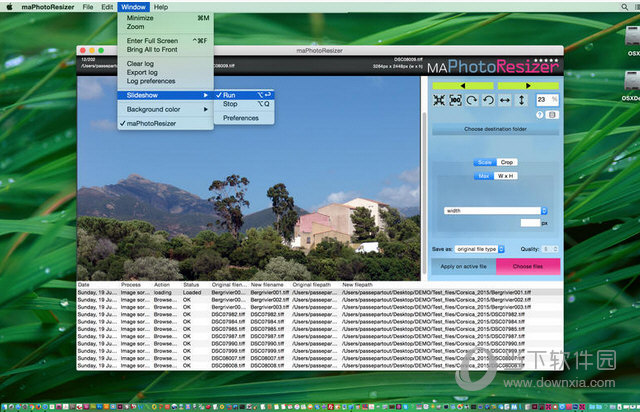Screen dimensions: 640x412
Task: Click the maPhotoResizer application menu
Action: point(48,7)
